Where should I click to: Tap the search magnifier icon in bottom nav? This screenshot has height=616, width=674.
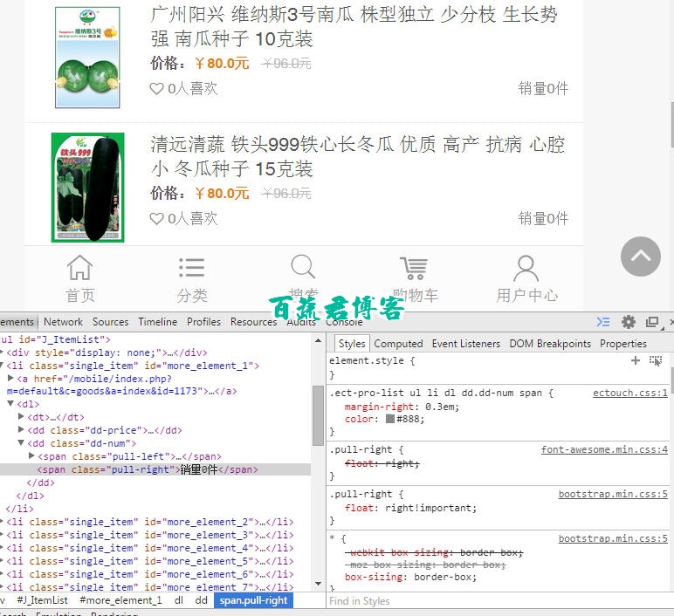[x=303, y=267]
